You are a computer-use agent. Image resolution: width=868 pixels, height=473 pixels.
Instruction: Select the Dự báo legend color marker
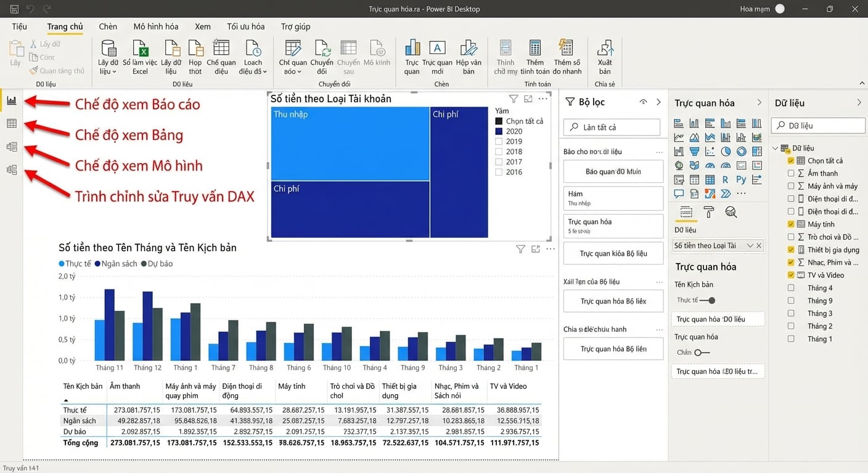click(x=144, y=264)
